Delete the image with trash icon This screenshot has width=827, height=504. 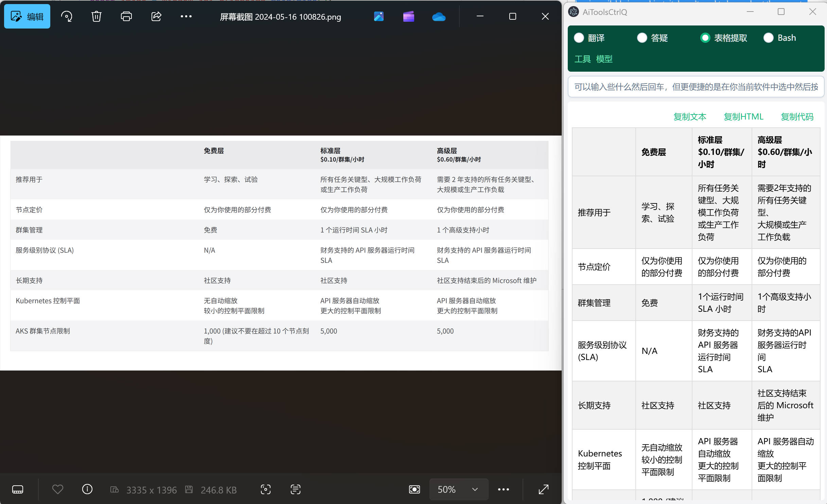[96, 16]
